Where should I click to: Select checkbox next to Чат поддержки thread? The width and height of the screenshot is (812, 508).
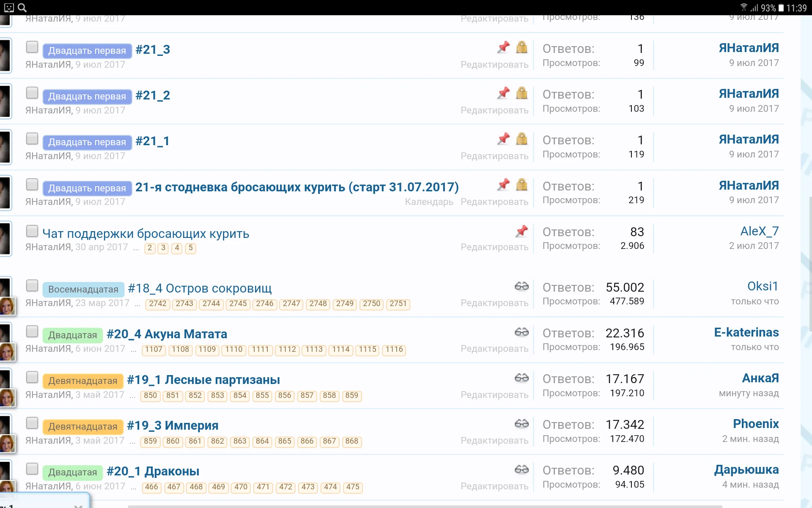click(32, 231)
